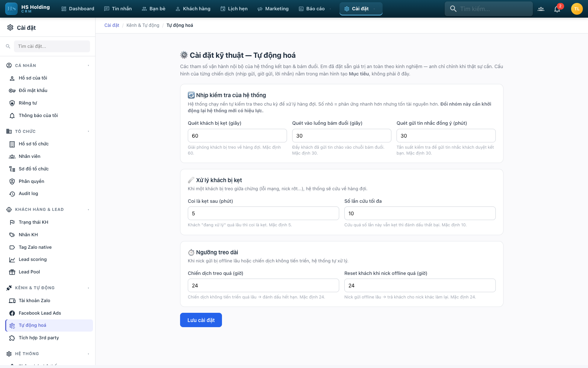Click the Lead Pool gift icon

pyautogui.click(x=12, y=272)
